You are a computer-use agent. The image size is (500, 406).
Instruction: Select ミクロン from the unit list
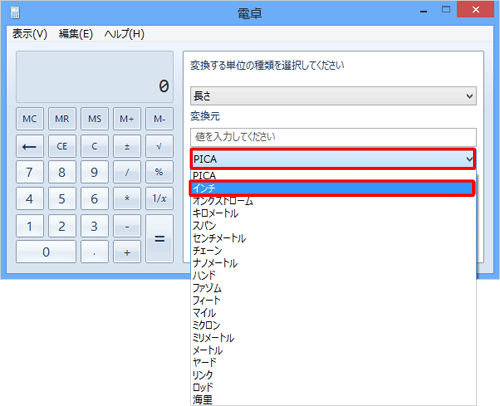333,325
